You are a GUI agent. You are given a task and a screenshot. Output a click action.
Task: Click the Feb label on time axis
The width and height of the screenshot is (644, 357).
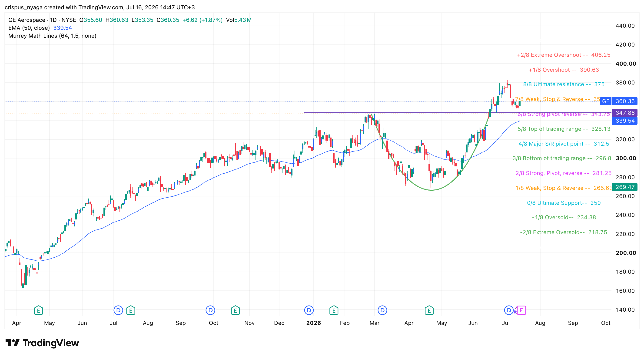[345, 323]
